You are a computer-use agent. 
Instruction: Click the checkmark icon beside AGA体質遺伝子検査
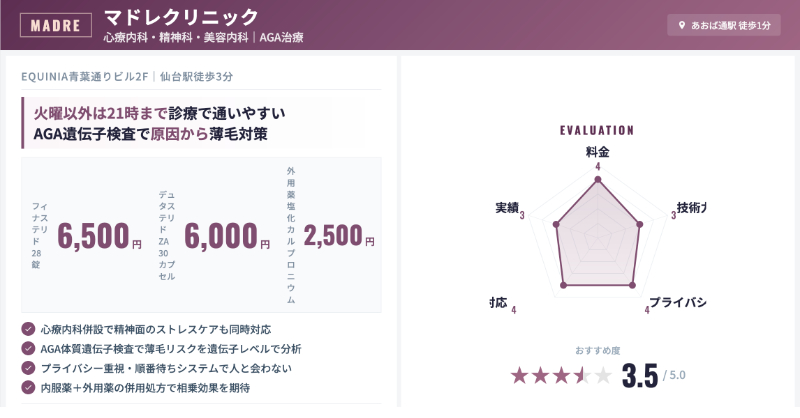click(28, 349)
